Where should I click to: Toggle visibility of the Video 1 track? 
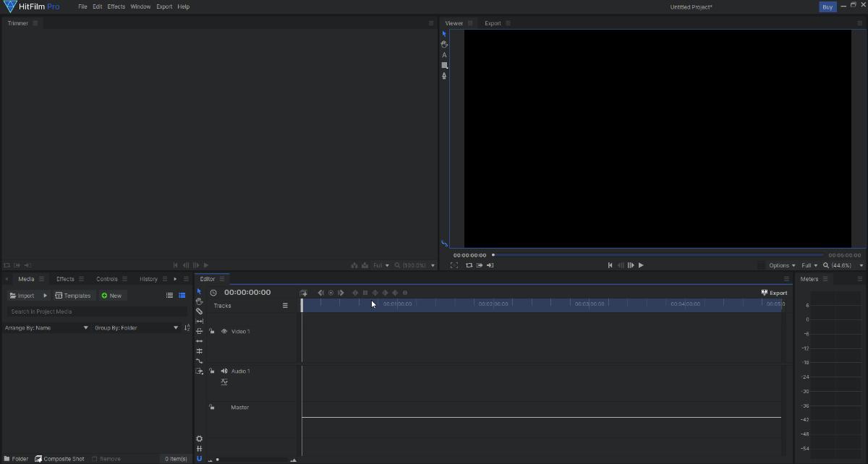224,331
